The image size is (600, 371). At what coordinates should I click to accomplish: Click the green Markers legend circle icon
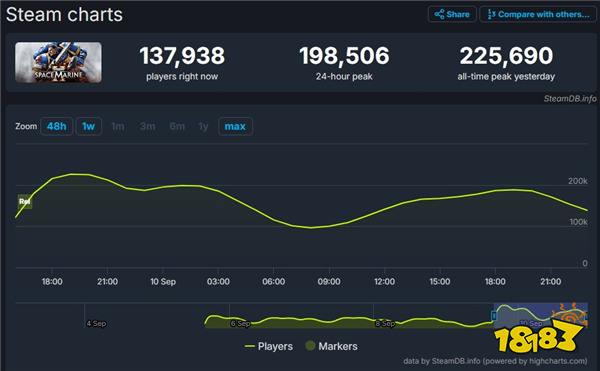tap(310, 346)
